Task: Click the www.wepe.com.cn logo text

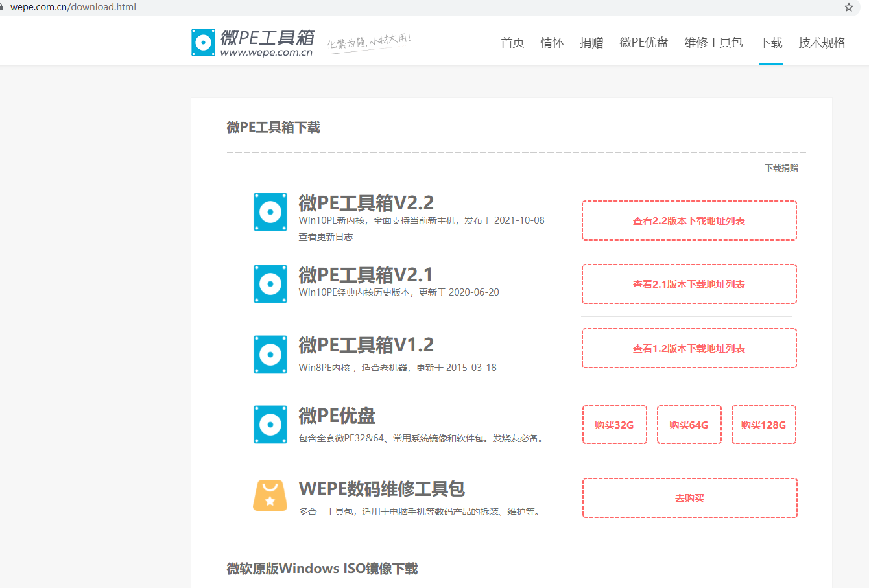Action: [267, 53]
